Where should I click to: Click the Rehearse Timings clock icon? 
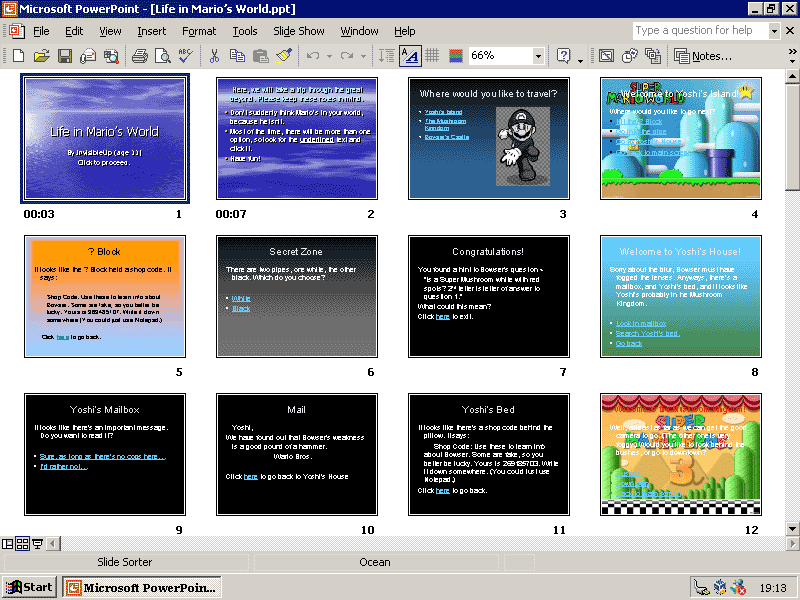pyautogui.click(x=630, y=56)
